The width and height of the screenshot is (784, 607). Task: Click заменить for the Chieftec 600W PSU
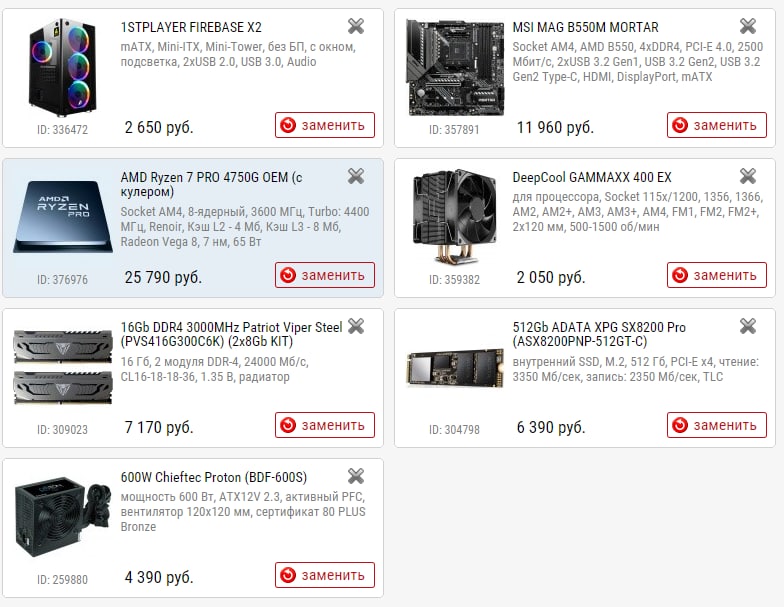324,575
